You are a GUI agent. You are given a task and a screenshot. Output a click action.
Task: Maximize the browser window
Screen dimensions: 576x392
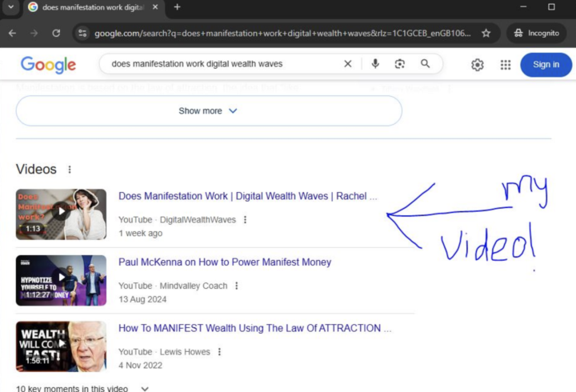tap(551, 7)
